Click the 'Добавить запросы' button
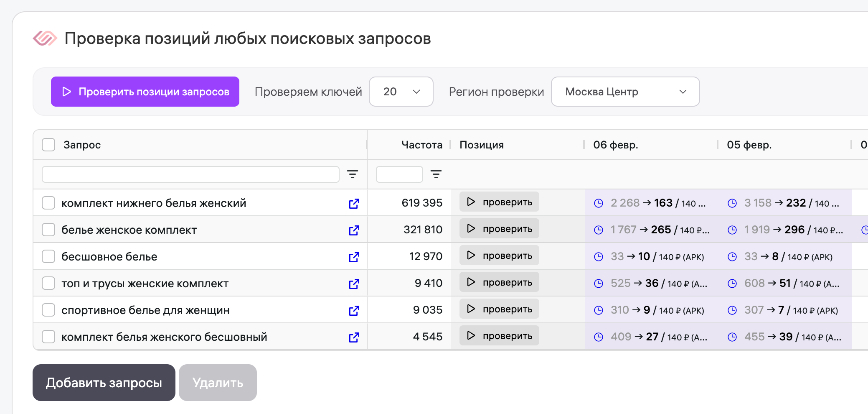 pos(104,383)
